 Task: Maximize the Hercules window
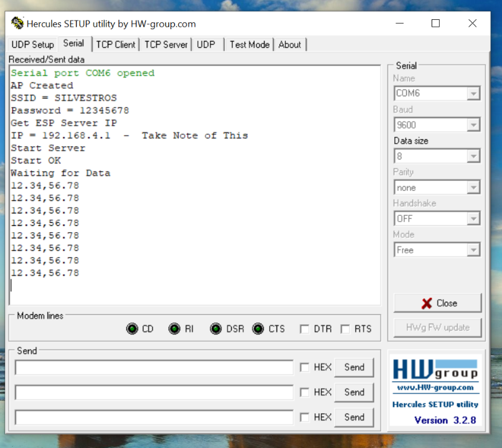point(435,24)
